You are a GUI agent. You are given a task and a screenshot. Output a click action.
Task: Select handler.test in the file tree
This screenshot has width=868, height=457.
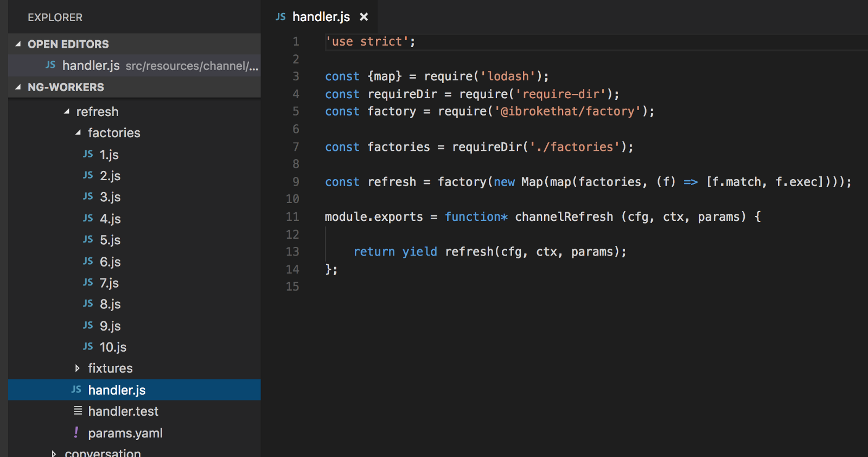[123, 411]
